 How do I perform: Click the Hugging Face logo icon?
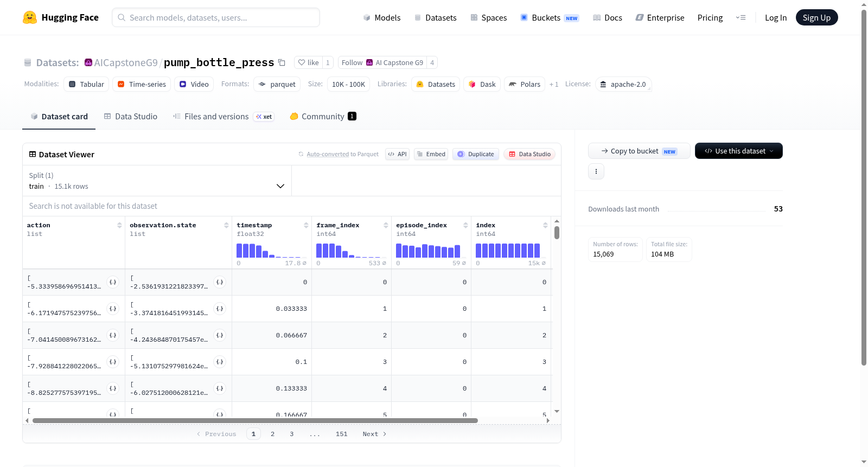tap(30, 17)
